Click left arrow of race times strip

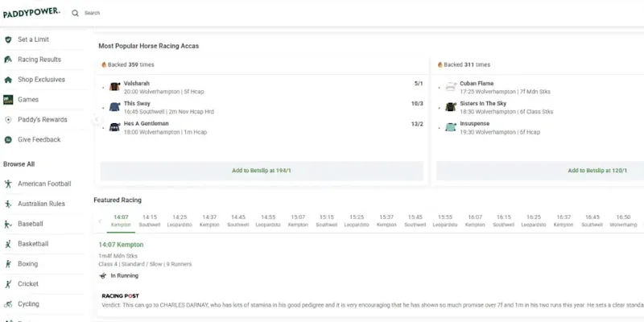pos(100,221)
